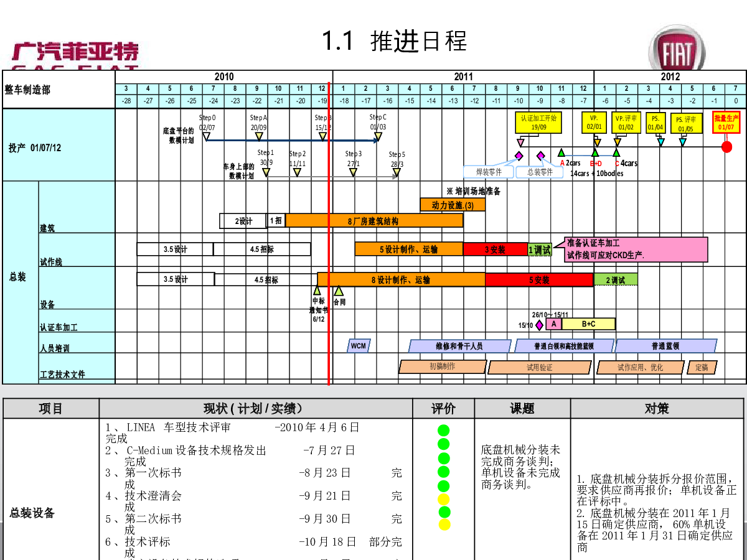Click the 初稿制作 document block
747x560 pixels.
[443, 366]
